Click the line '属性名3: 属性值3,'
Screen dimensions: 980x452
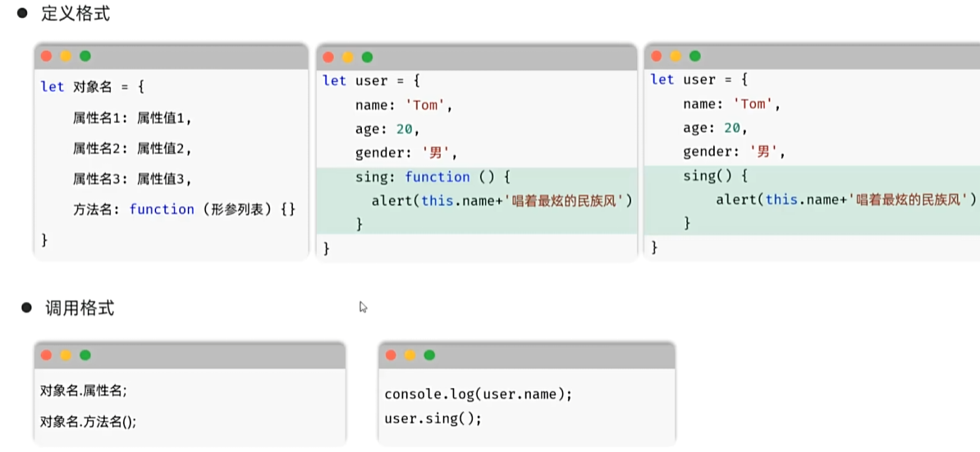132,179
